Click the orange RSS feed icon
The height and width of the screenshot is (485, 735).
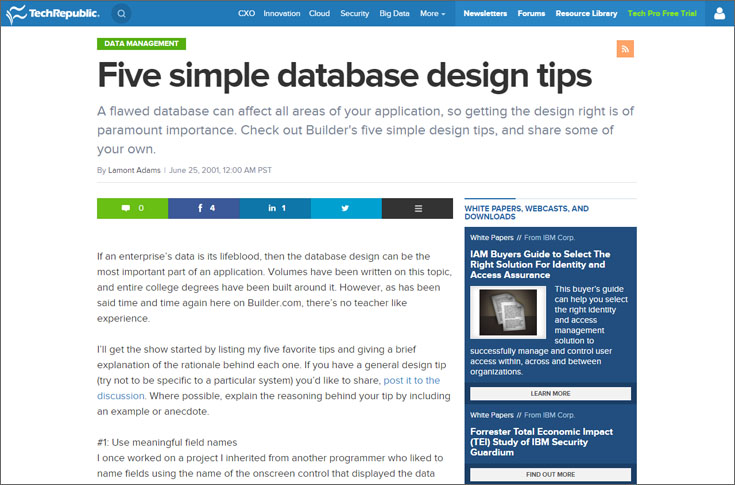click(625, 49)
